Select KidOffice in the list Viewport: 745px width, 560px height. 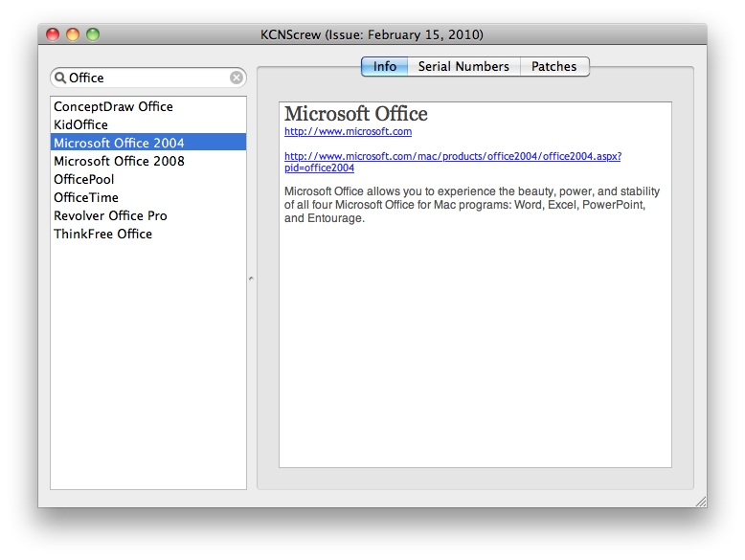(x=148, y=124)
